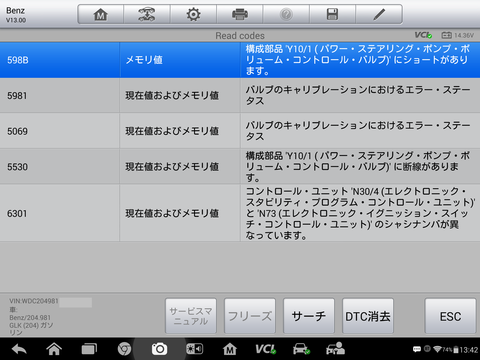
Task: Check the VCI connection status indicator at top
Action: tap(423, 35)
